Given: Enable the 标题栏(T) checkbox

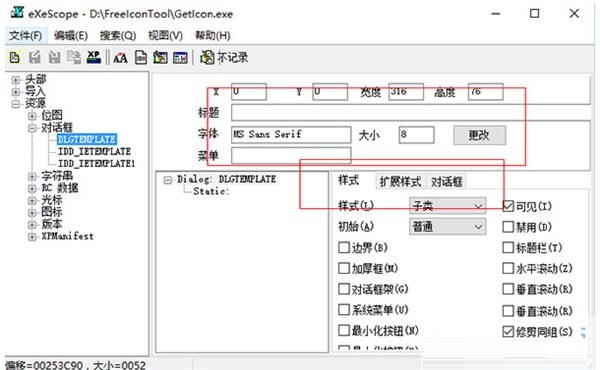Looking at the screenshot, I should coord(508,248).
